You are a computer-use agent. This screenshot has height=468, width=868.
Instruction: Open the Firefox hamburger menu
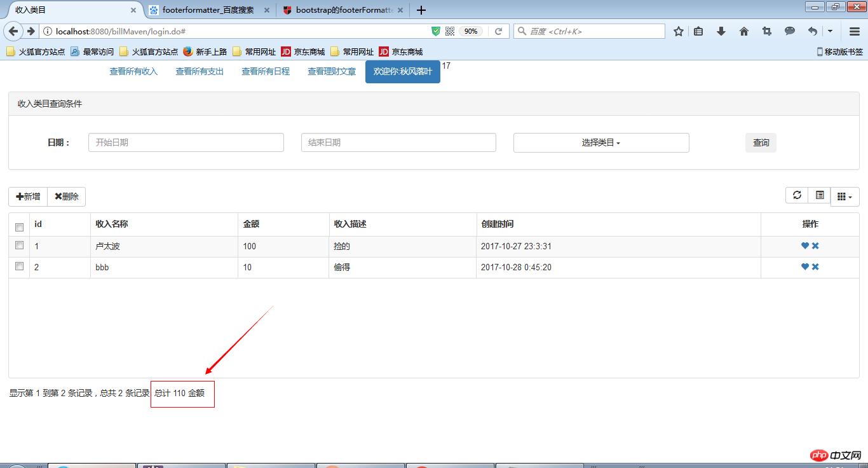[855, 31]
